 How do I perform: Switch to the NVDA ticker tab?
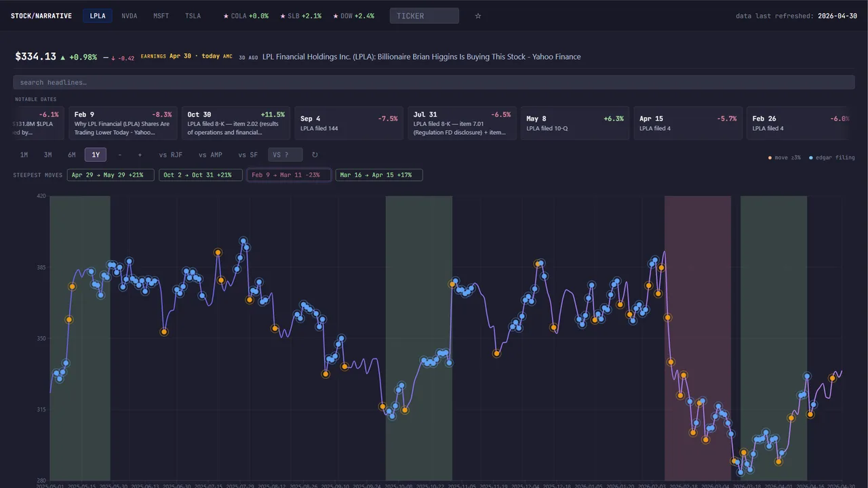point(130,16)
